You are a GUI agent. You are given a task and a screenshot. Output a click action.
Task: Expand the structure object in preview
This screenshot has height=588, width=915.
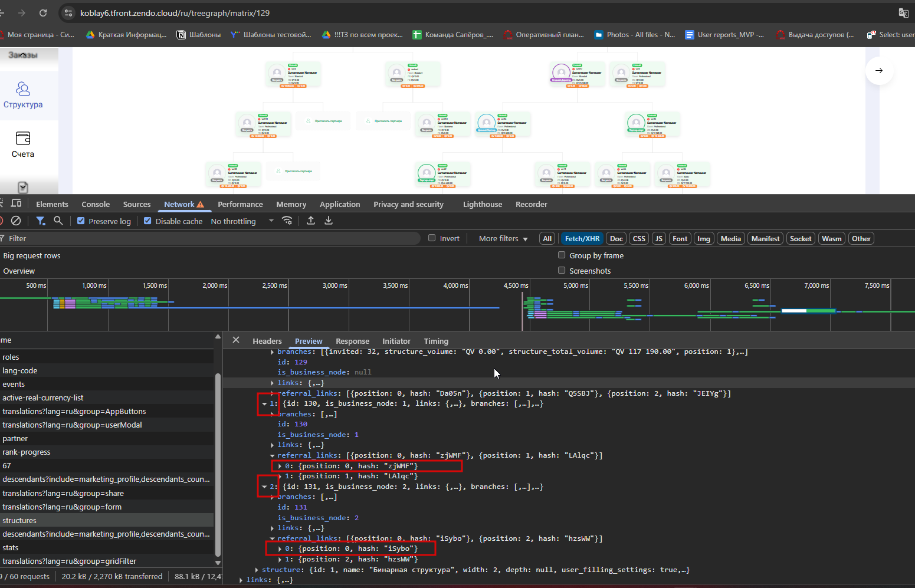coord(257,570)
